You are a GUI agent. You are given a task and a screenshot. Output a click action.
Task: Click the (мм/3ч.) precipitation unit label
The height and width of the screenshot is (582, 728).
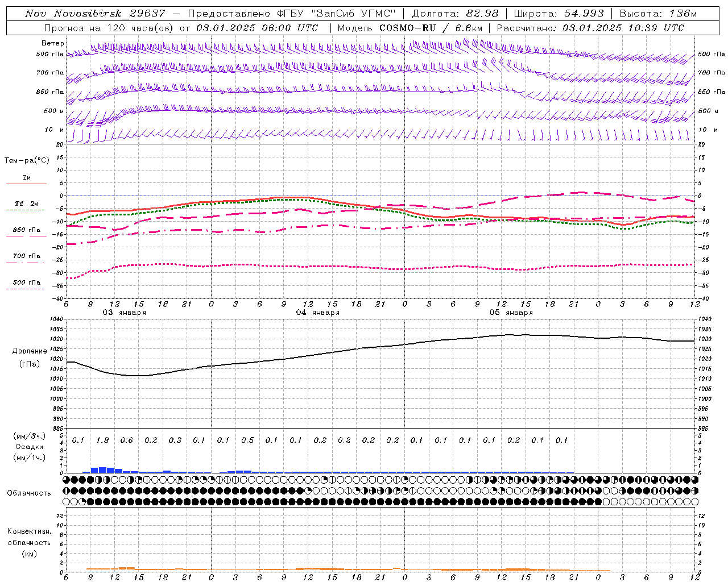tap(30, 436)
